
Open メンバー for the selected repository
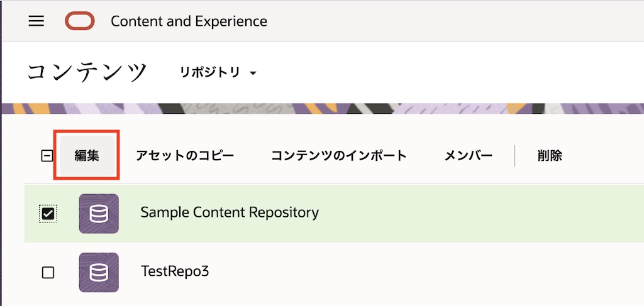tap(469, 156)
